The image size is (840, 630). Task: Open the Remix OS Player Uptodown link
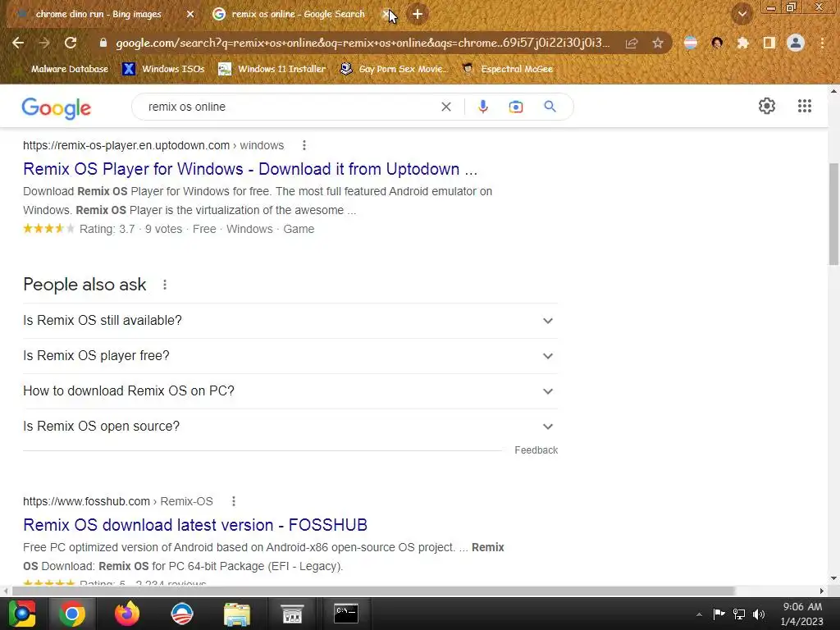coord(249,169)
